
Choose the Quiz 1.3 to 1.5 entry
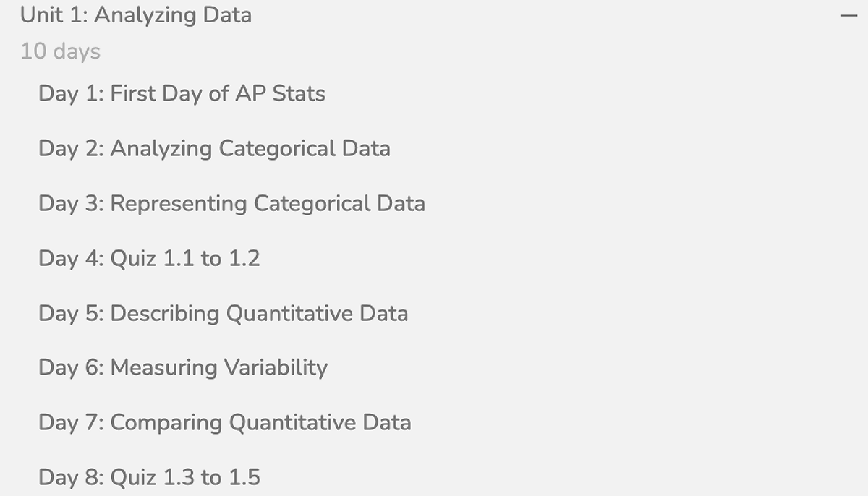point(149,478)
